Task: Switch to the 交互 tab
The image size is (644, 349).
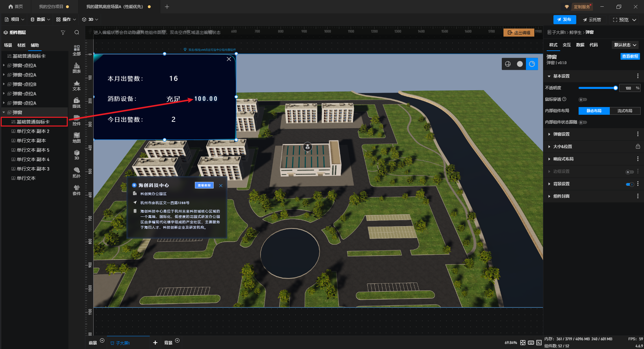Action: pyautogui.click(x=567, y=45)
